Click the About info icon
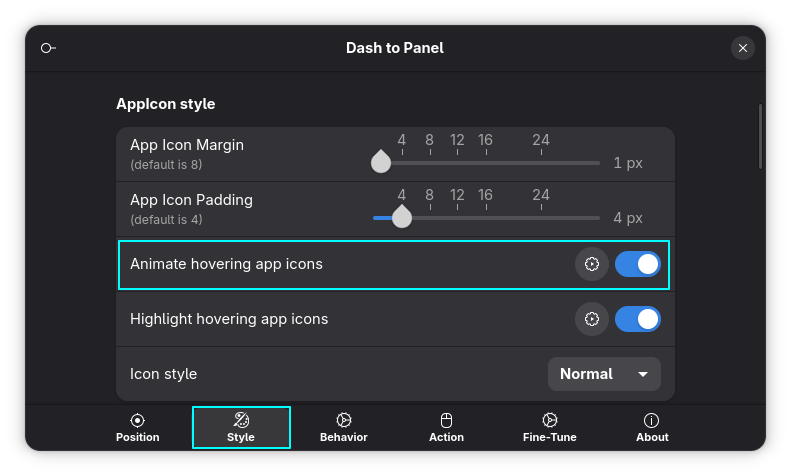This screenshot has height=476, width=791. coord(652,420)
